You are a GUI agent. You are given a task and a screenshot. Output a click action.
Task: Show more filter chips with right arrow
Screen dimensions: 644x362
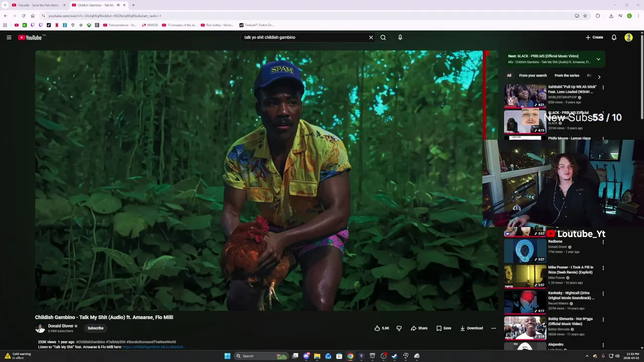599,77
